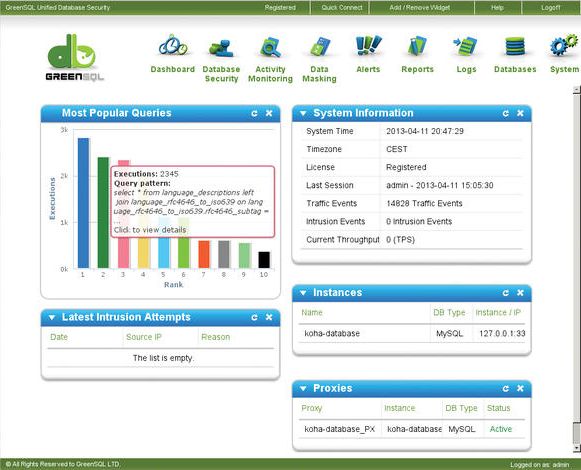Screen dimensions: 581x470
Task: Collapse System Information widget triangle
Action: pos(303,113)
